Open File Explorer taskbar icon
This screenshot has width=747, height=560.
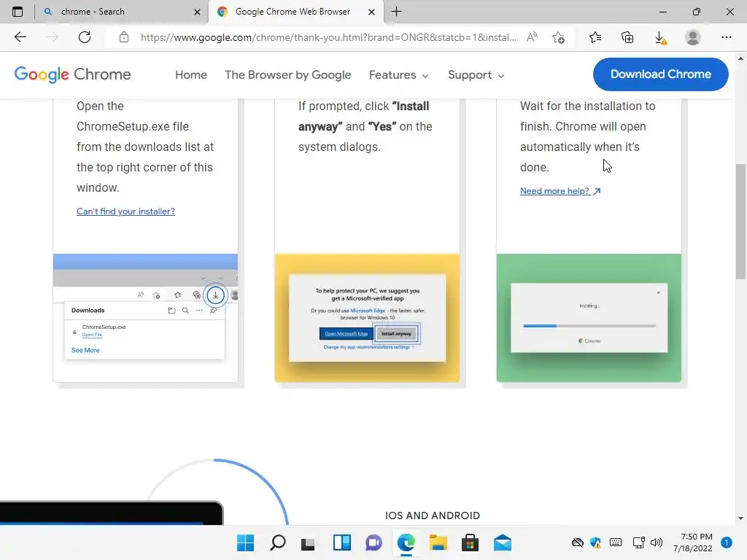tap(438, 542)
